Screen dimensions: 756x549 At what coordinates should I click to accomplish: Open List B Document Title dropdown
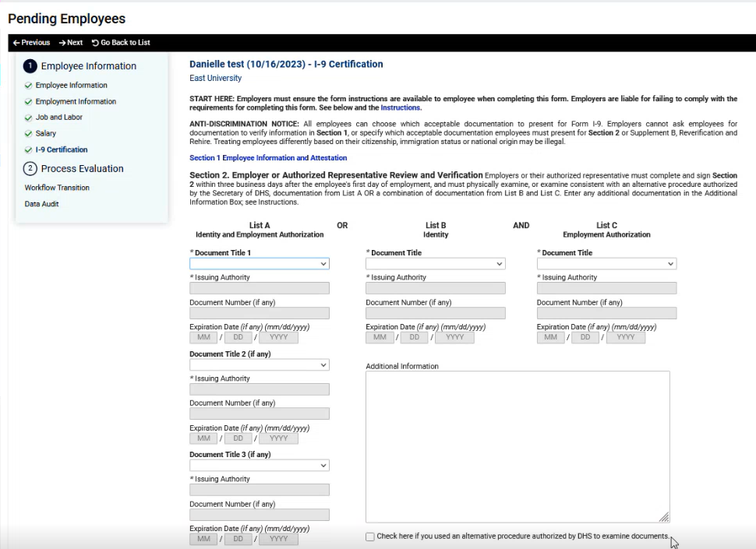435,264
